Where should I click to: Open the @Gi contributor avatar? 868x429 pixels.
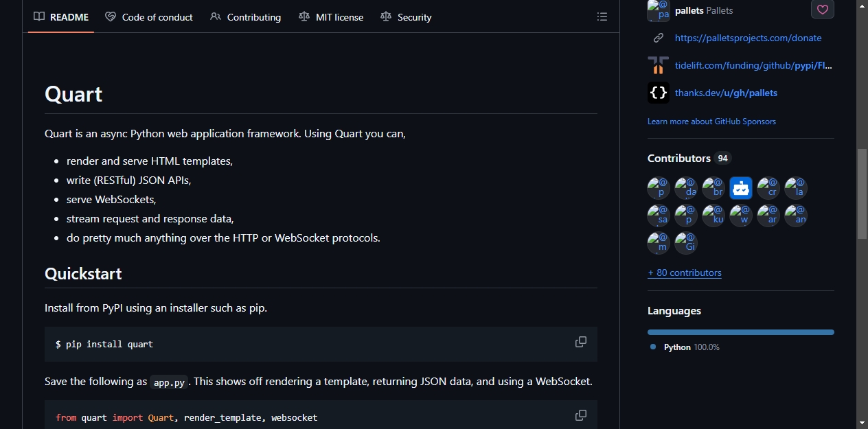pyautogui.click(x=686, y=243)
